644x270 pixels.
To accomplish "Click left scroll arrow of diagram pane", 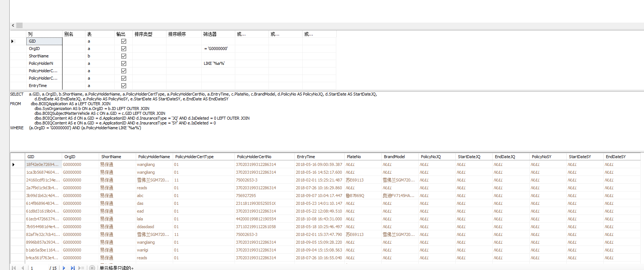I will click(x=13, y=26).
